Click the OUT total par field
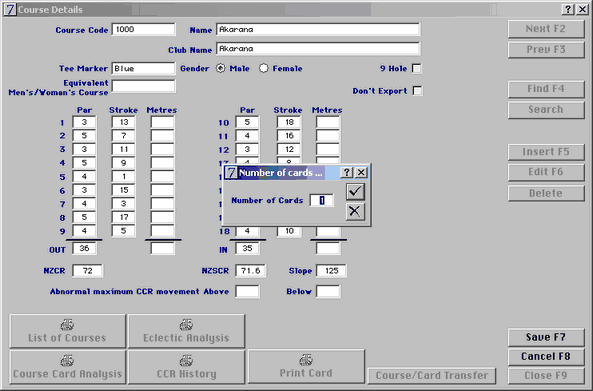593x391 pixels. pos(84,248)
